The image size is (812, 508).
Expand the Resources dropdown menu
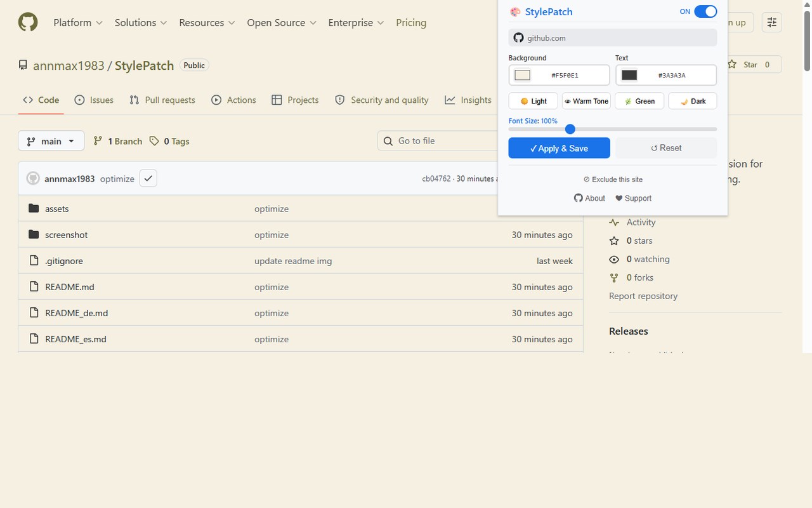pyautogui.click(x=207, y=22)
